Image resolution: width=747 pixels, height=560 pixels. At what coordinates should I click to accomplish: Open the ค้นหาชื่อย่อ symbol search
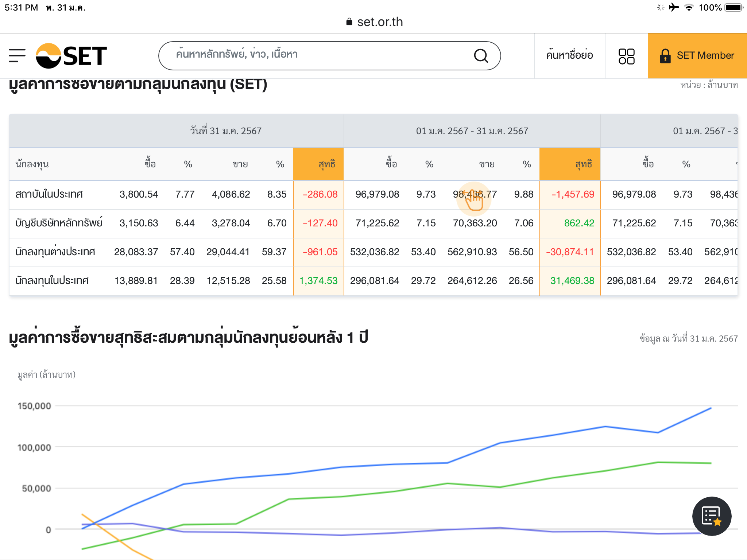[x=569, y=55]
